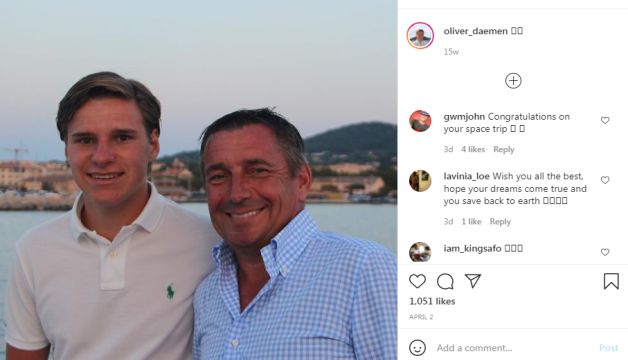Open emoji picker smiley icon

417,348
